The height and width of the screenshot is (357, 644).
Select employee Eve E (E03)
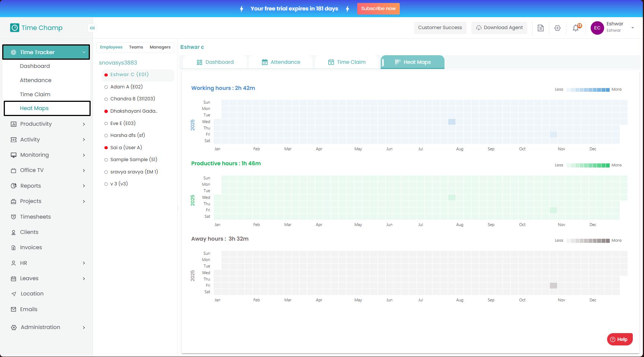[123, 123]
